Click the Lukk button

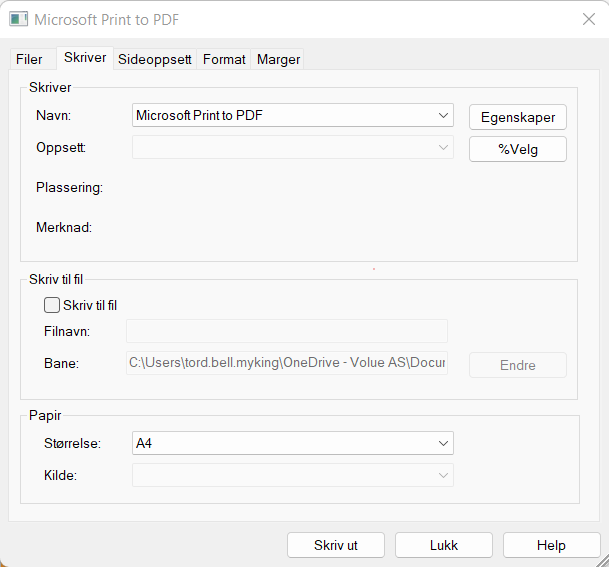[x=443, y=545]
